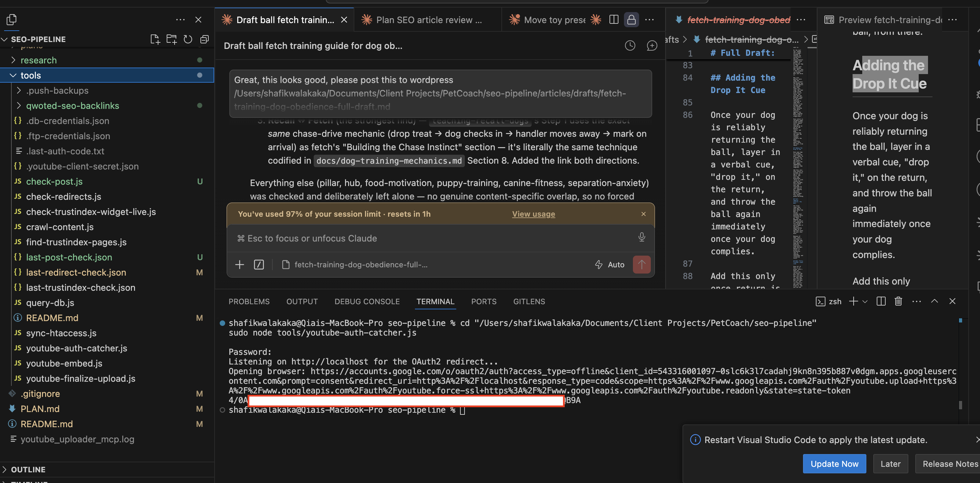Open the Explorer view icon
This screenshot has width=980, height=483.
(11, 19)
